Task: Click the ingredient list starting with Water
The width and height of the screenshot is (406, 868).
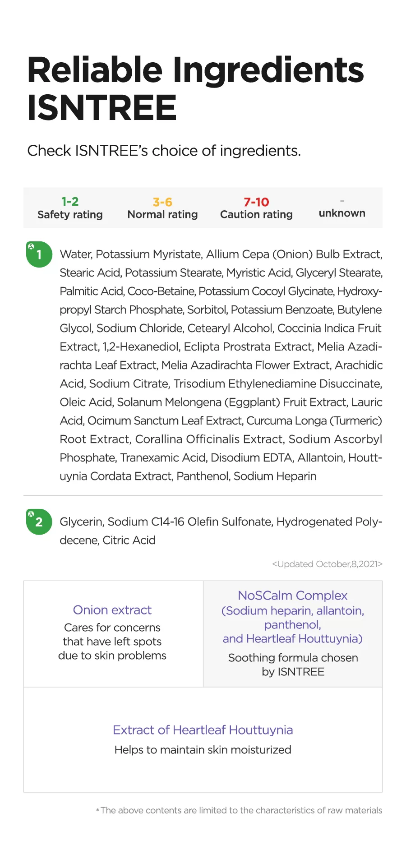Action: click(221, 365)
